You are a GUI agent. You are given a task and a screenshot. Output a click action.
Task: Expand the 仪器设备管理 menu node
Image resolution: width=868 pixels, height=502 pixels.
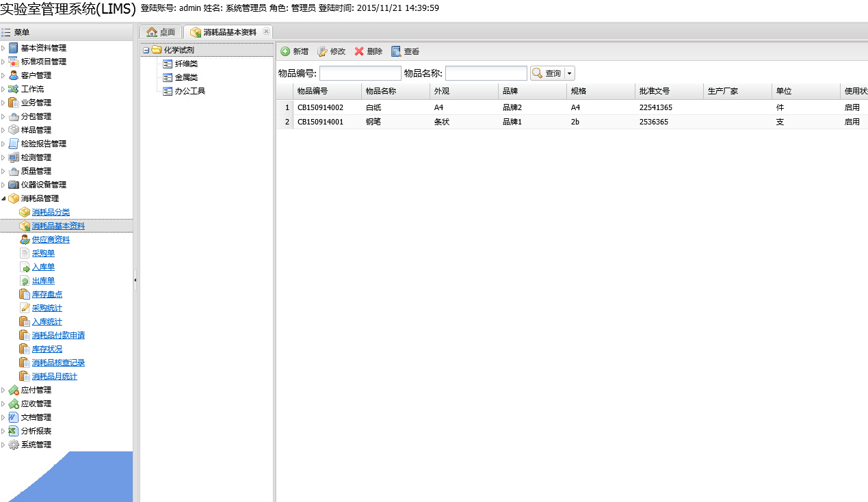pos(3,185)
